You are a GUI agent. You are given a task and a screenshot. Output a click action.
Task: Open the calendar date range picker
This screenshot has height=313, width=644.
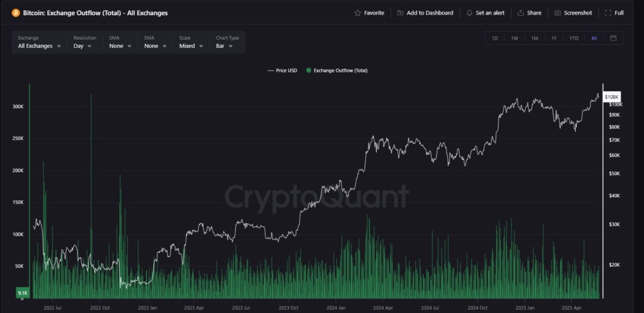(613, 38)
